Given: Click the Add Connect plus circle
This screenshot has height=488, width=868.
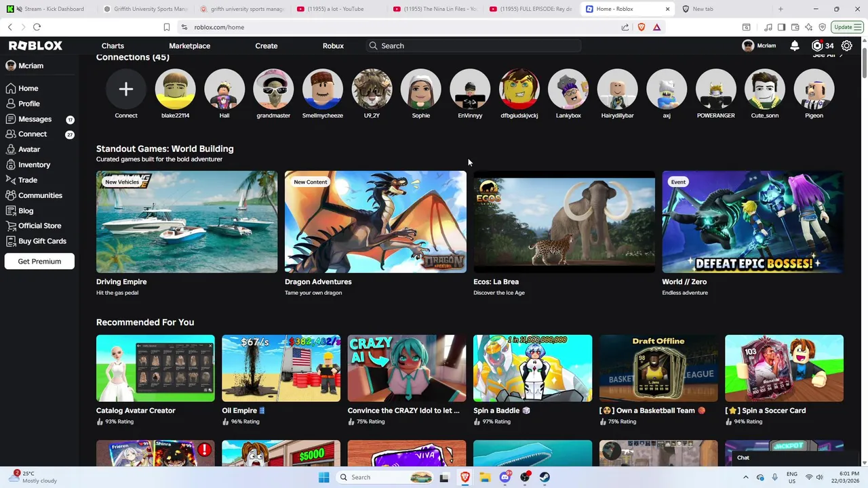Looking at the screenshot, I should pos(126,89).
